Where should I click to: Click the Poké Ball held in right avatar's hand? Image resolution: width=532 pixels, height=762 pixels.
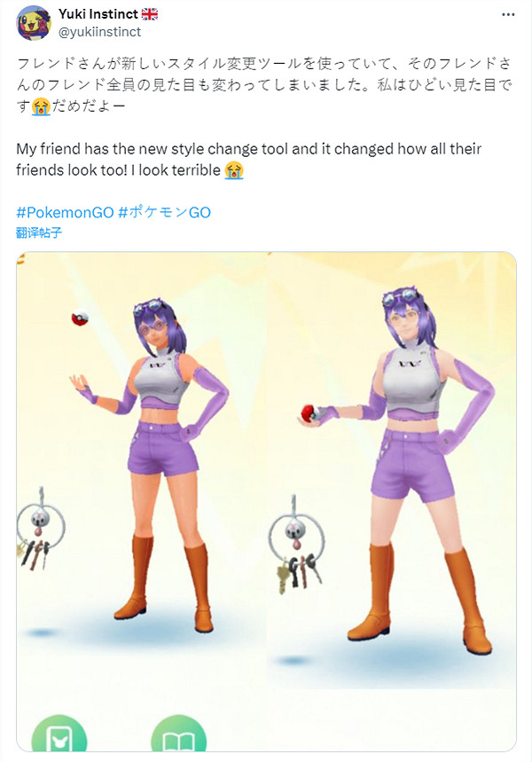[x=310, y=413]
